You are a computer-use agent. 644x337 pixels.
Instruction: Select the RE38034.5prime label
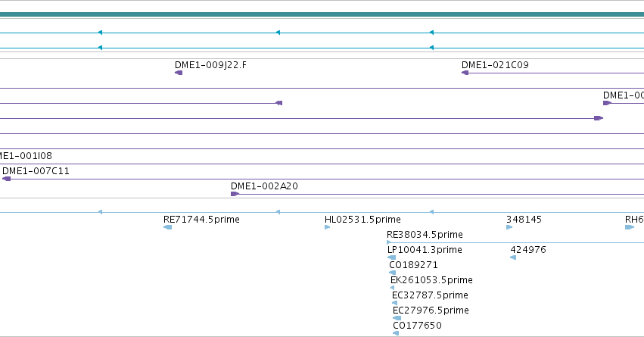point(425,235)
